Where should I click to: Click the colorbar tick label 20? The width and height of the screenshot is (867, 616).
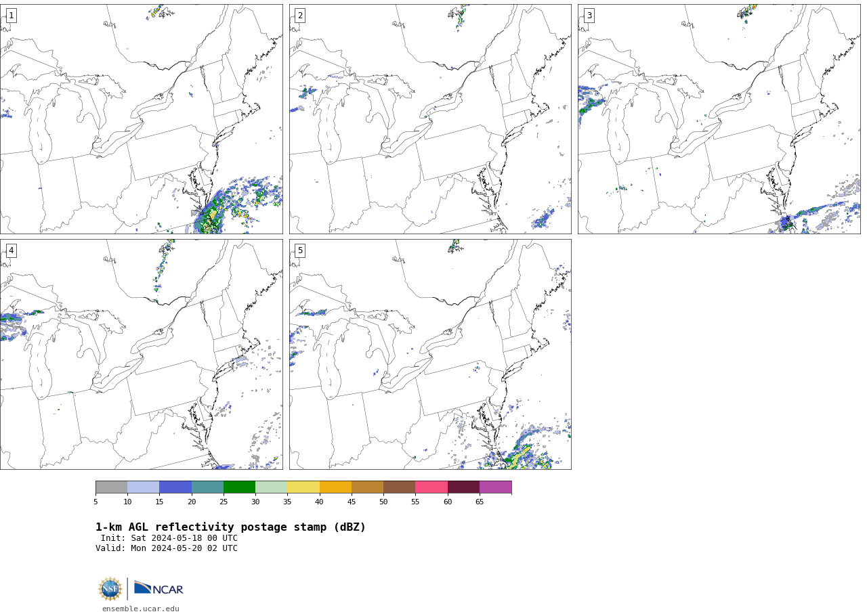192,502
